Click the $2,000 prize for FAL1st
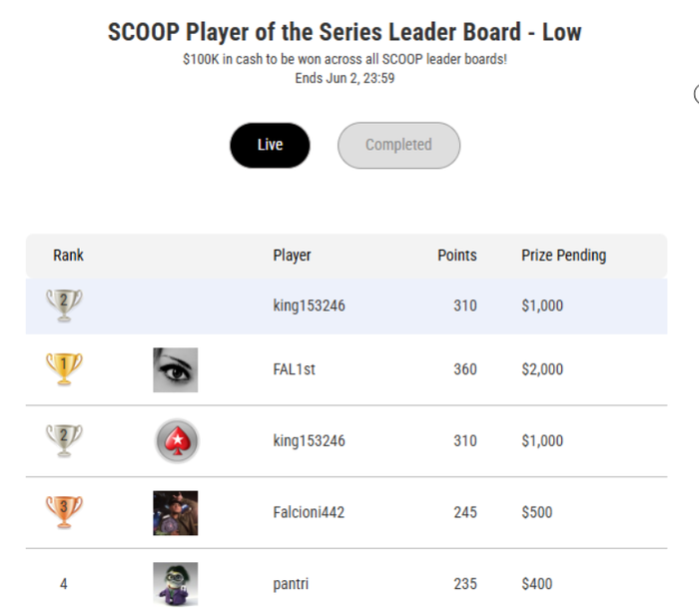The image size is (699, 616). tap(542, 369)
